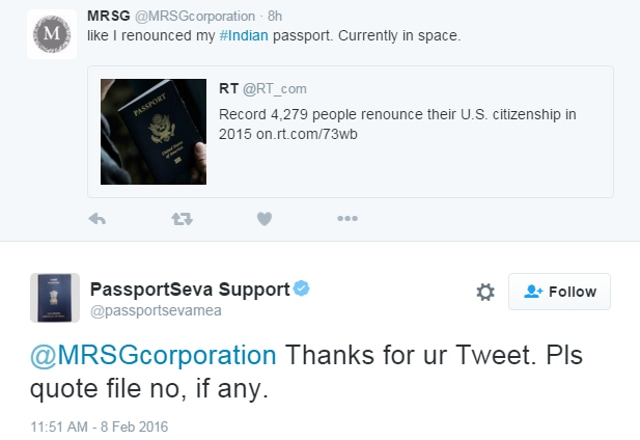This screenshot has width=640, height=440.
Task: Click the RT account name in quoted tweet
Action: click(x=229, y=88)
